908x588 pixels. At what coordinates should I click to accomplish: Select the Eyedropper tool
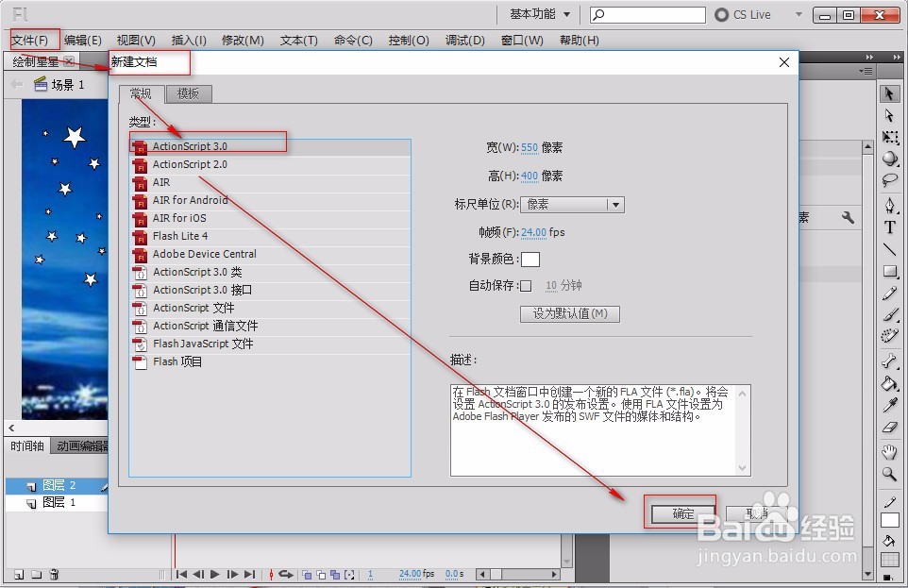889,405
